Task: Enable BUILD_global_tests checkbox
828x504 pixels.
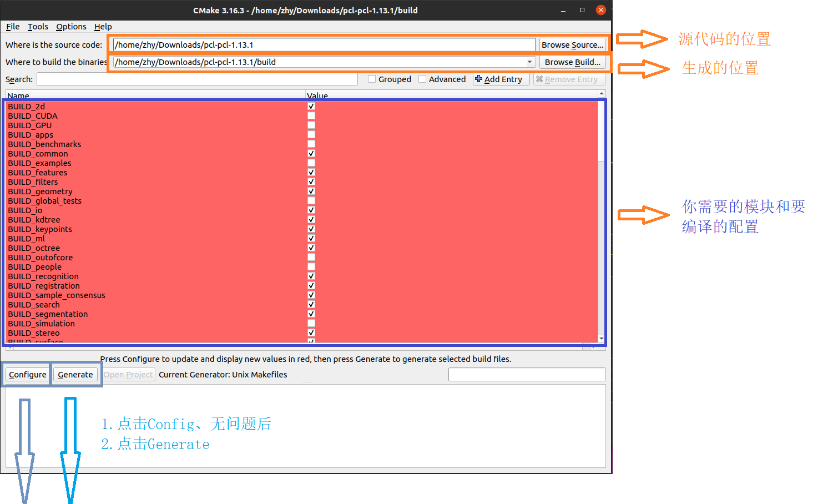Action: pyautogui.click(x=311, y=201)
